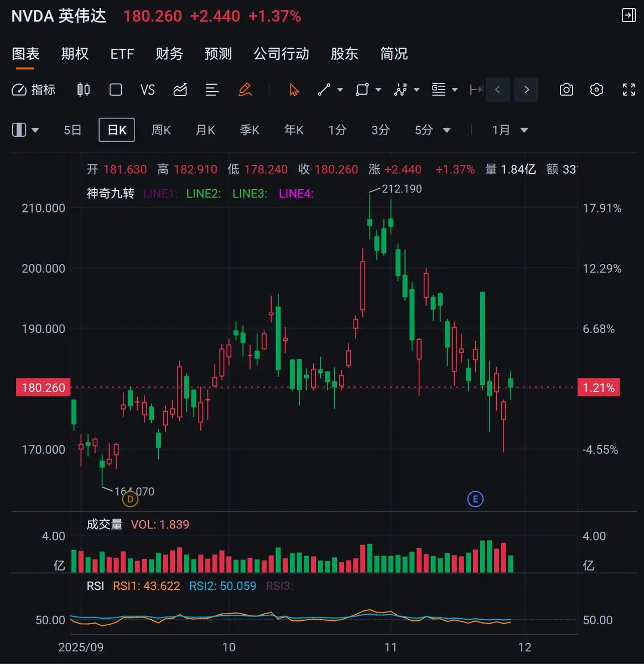Click the 212.190 high price label
This screenshot has height=664, width=644.
(x=402, y=189)
